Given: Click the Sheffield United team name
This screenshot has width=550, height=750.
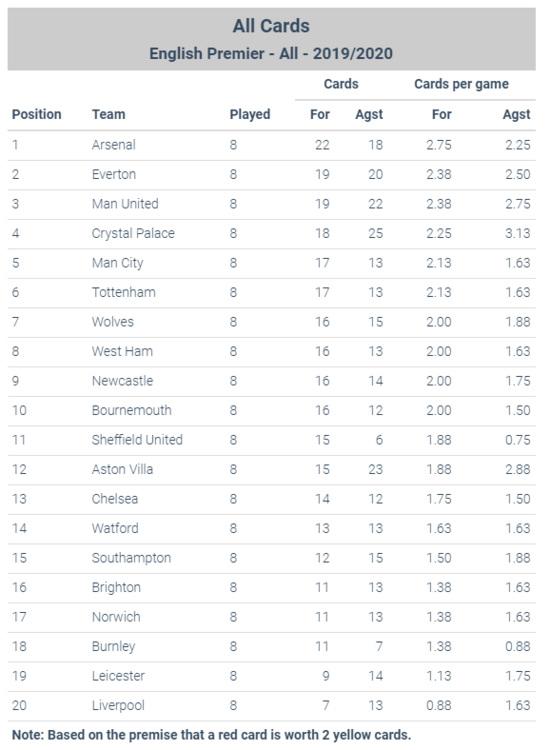Looking at the screenshot, I should point(137,440).
